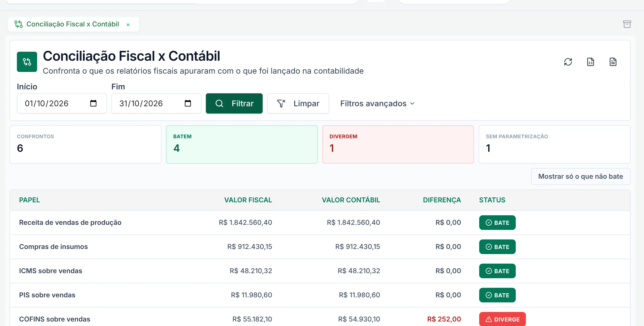Click the DIFERENÇA column header

(442, 200)
